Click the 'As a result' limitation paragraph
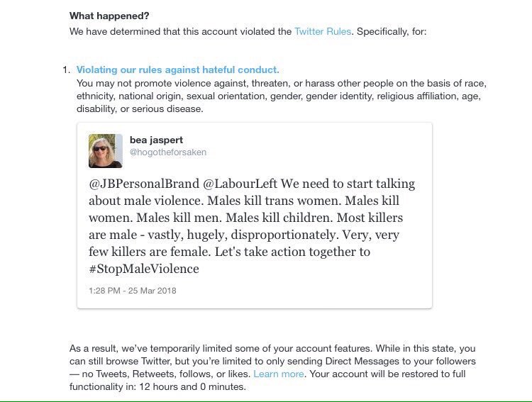The height and width of the screenshot is (402, 532). pos(272,367)
